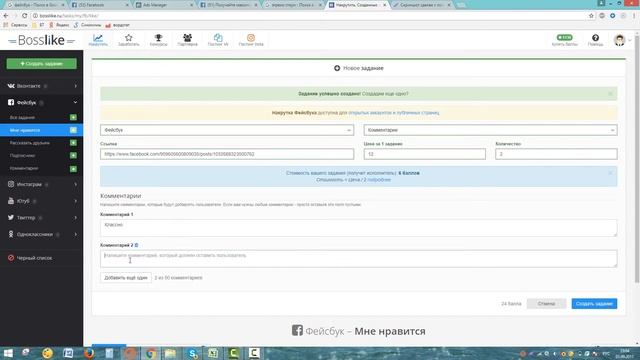Open the Яндекс bookmark in bookmarks bar

(59, 25)
